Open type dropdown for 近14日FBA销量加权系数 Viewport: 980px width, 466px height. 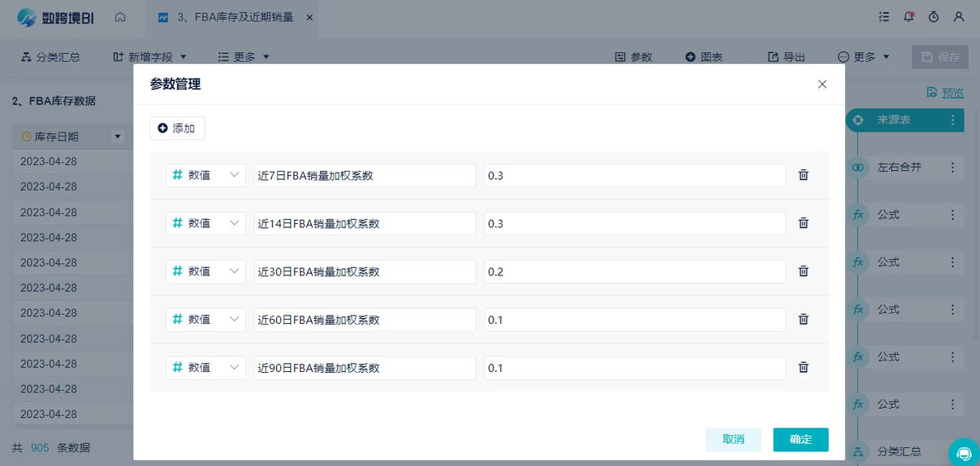206,223
